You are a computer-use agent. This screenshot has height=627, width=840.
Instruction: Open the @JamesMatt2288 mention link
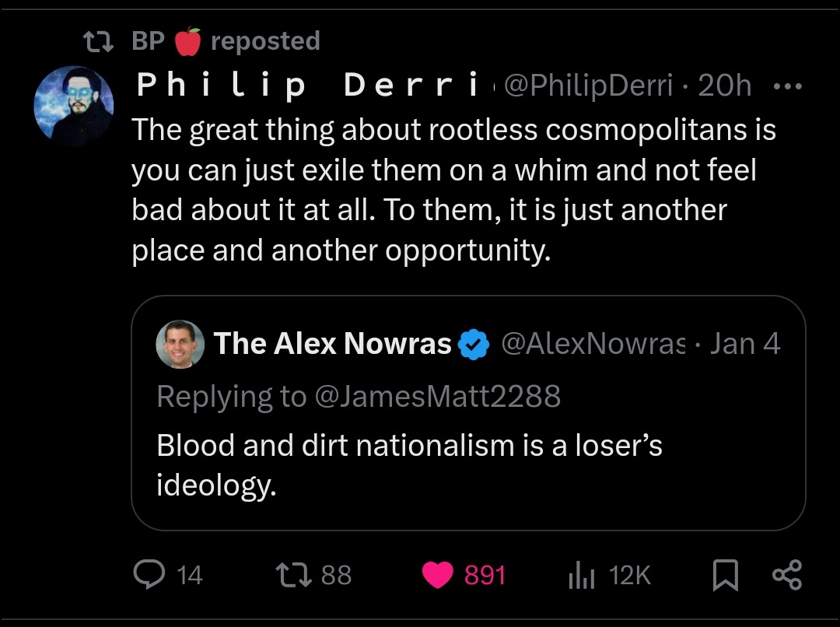coord(437,396)
